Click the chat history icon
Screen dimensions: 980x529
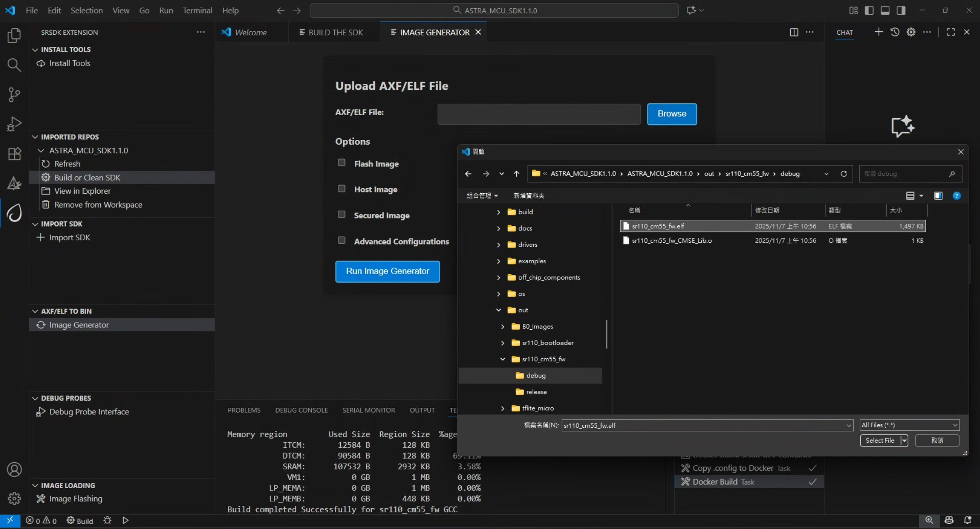pos(894,32)
